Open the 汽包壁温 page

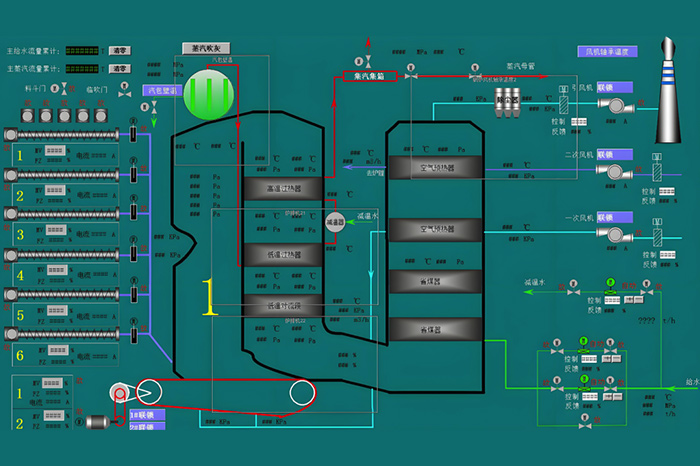pos(161,90)
